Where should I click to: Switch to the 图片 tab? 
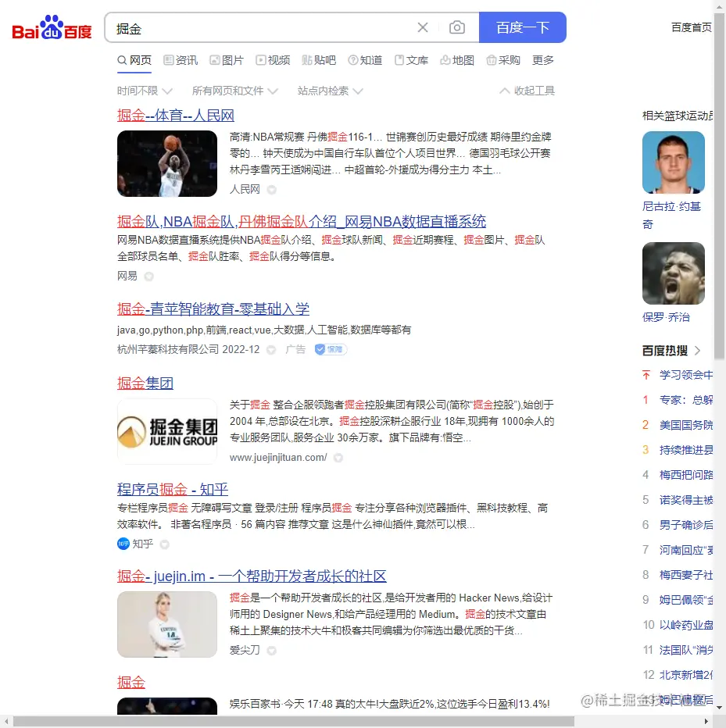227,60
